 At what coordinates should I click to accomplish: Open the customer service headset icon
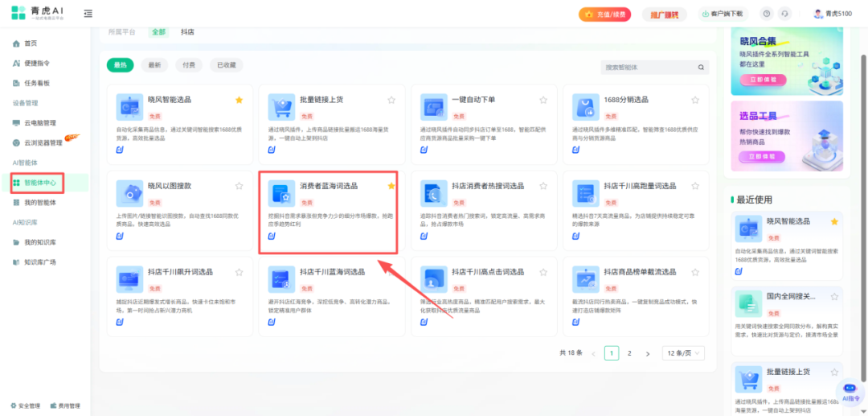pos(784,14)
